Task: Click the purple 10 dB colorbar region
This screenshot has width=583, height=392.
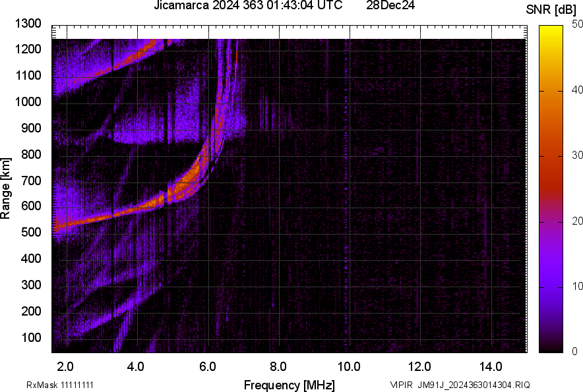Action: pyautogui.click(x=551, y=287)
